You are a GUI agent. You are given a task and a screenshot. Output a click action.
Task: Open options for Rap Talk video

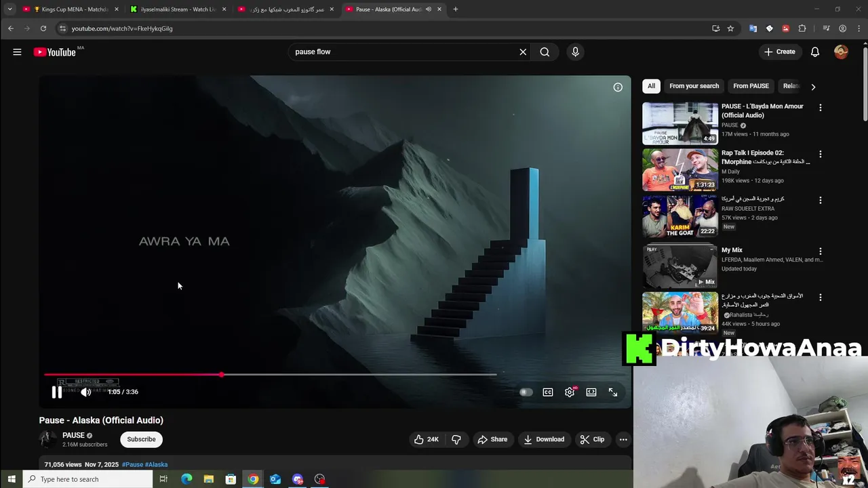[x=820, y=155]
